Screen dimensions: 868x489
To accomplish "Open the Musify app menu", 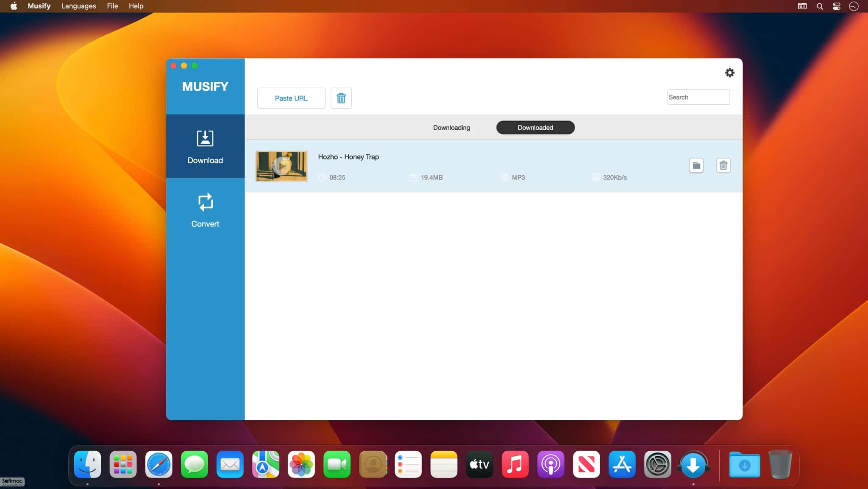I will [39, 6].
